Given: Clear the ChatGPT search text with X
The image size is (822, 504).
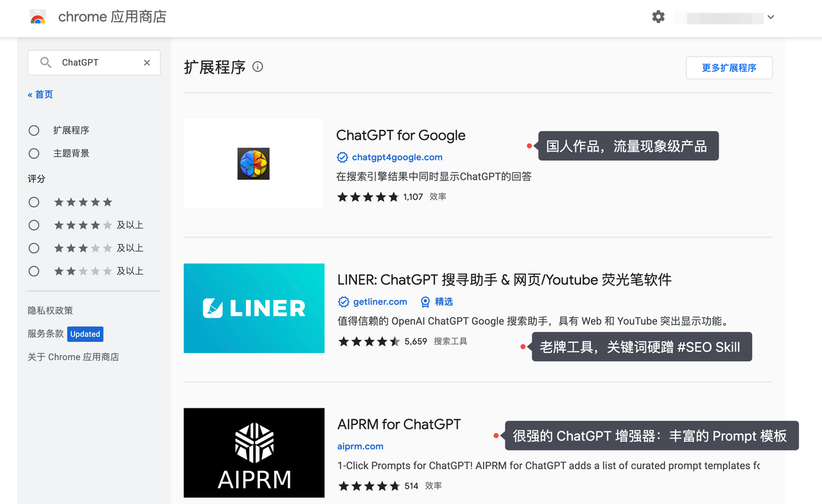Looking at the screenshot, I should pyautogui.click(x=147, y=62).
